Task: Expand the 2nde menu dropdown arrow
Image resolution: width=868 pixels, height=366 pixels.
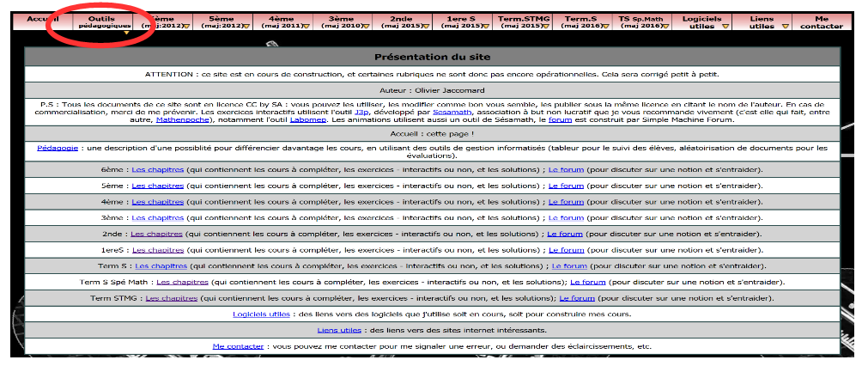Action: (425, 26)
